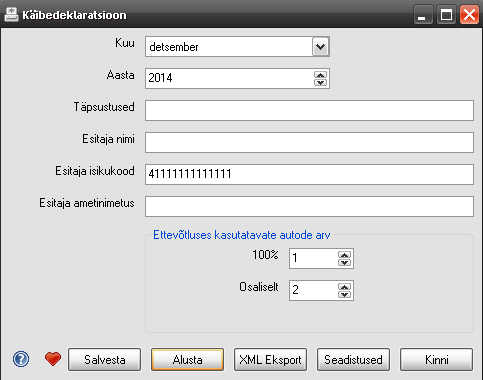Increase the Aasta year value
The width and height of the screenshot is (483, 380).
pos(320,75)
